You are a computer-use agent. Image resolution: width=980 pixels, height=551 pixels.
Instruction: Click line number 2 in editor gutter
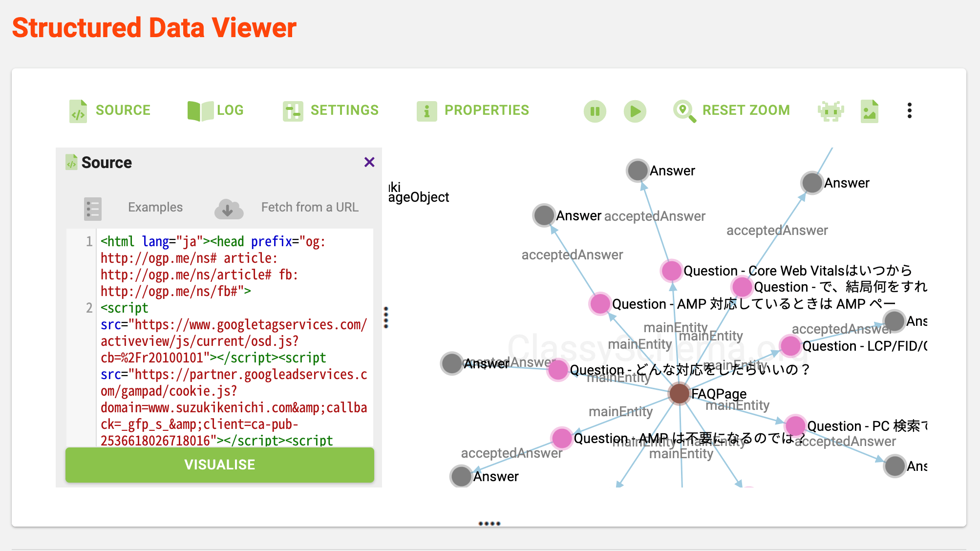[x=89, y=308]
